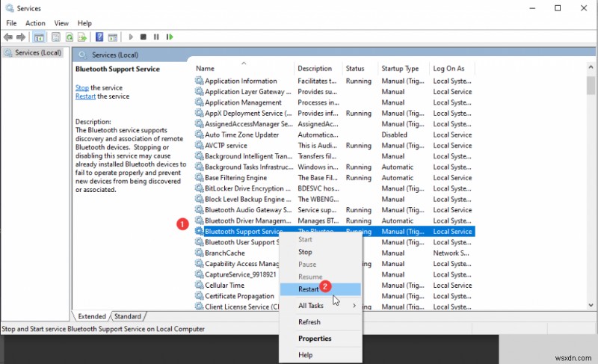
Task: Click the Stop the service link
Action: 82,87
